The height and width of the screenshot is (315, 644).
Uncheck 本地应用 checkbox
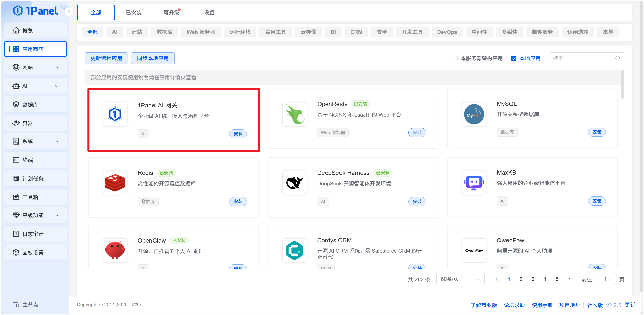[514, 58]
